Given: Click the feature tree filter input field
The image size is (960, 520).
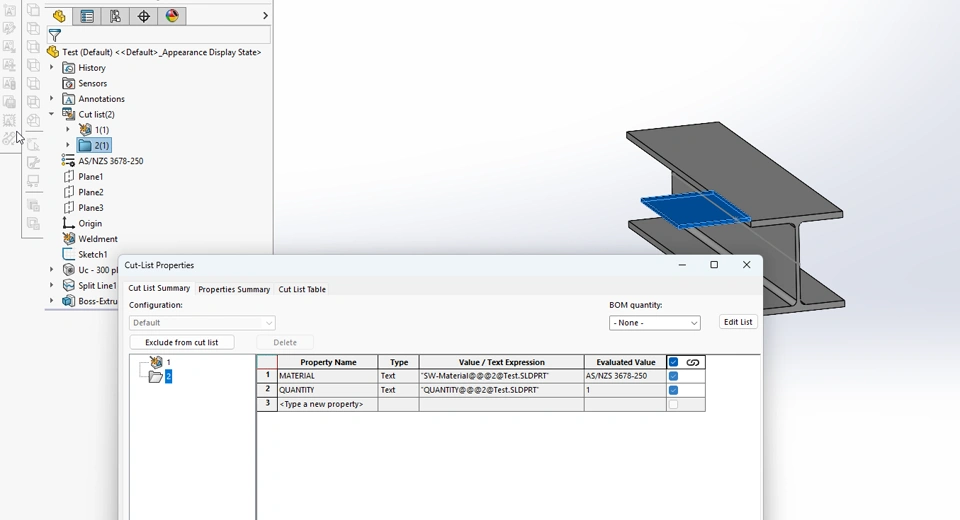Looking at the screenshot, I should pyautogui.click(x=167, y=36).
